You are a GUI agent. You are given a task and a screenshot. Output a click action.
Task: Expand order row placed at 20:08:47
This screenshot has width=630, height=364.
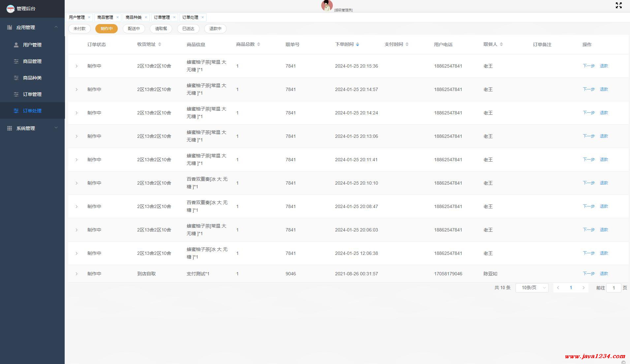tap(77, 207)
